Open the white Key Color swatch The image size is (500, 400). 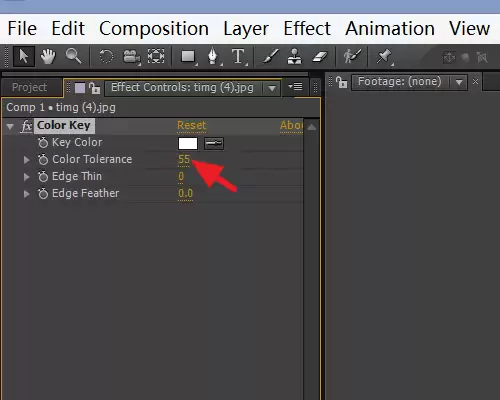point(188,144)
